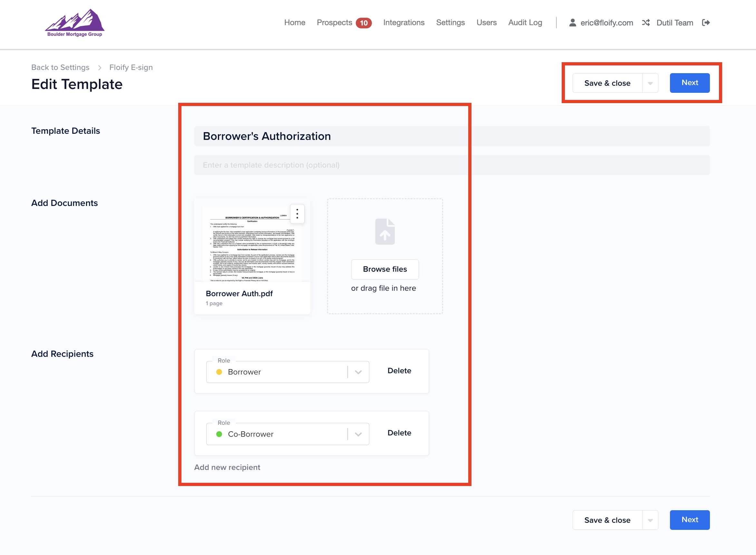Click the logout icon

click(706, 23)
